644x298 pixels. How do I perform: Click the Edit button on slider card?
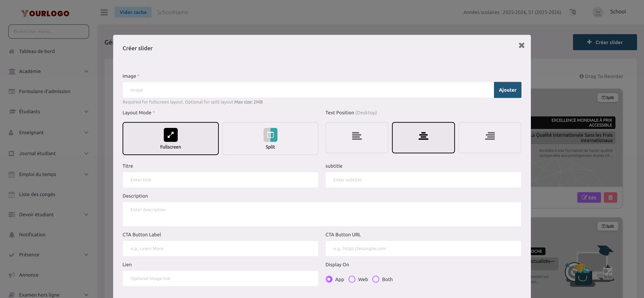coord(589,197)
